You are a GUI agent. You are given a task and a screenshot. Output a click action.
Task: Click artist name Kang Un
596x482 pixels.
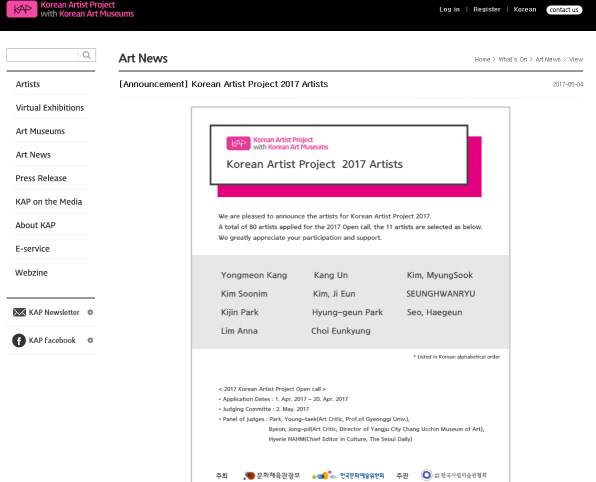point(331,275)
